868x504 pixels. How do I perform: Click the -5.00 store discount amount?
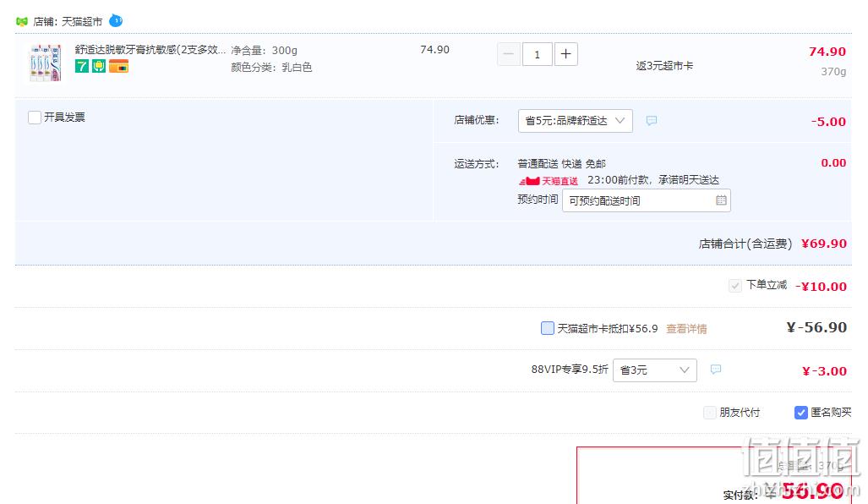[x=828, y=122]
